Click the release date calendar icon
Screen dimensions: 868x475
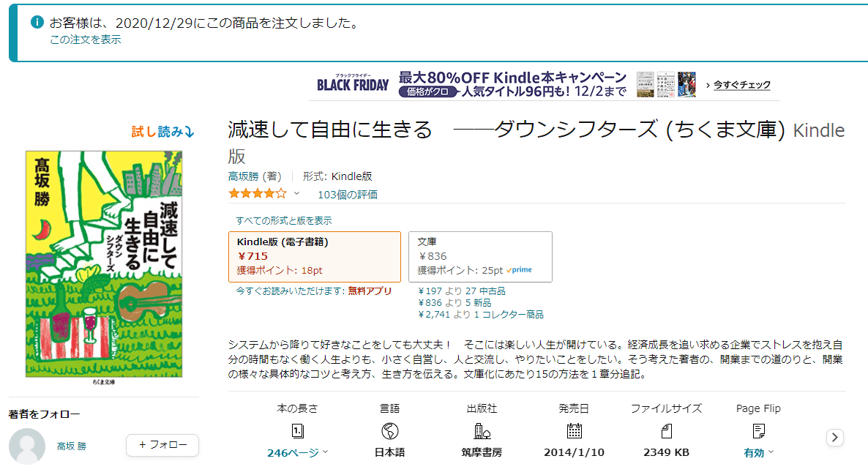tap(574, 430)
